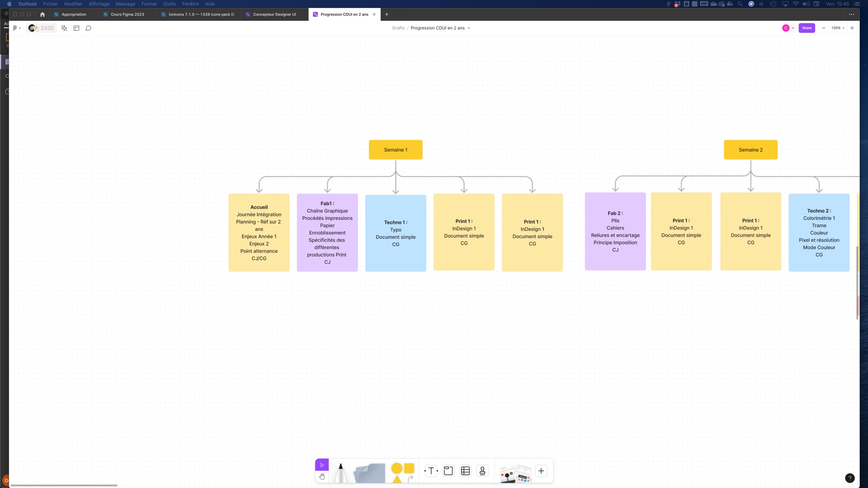Open the Stamp tool
This screenshot has height=488, width=868.
click(482, 471)
